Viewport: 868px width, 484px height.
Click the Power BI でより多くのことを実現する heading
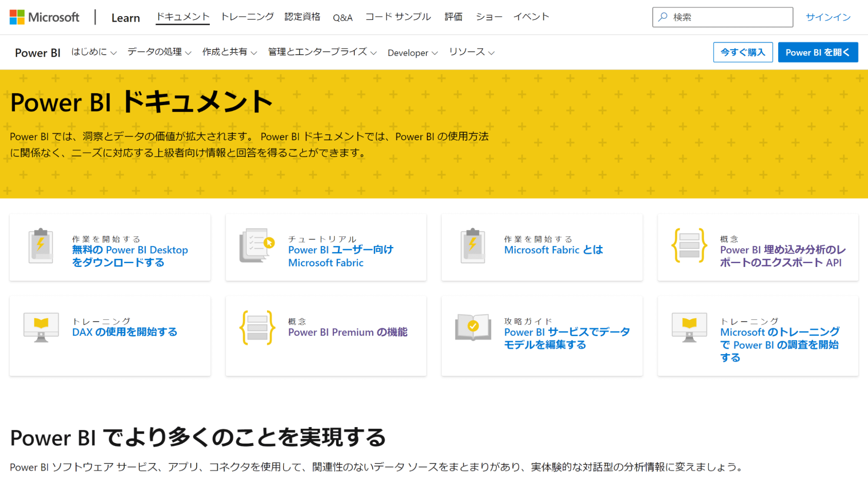click(x=198, y=437)
